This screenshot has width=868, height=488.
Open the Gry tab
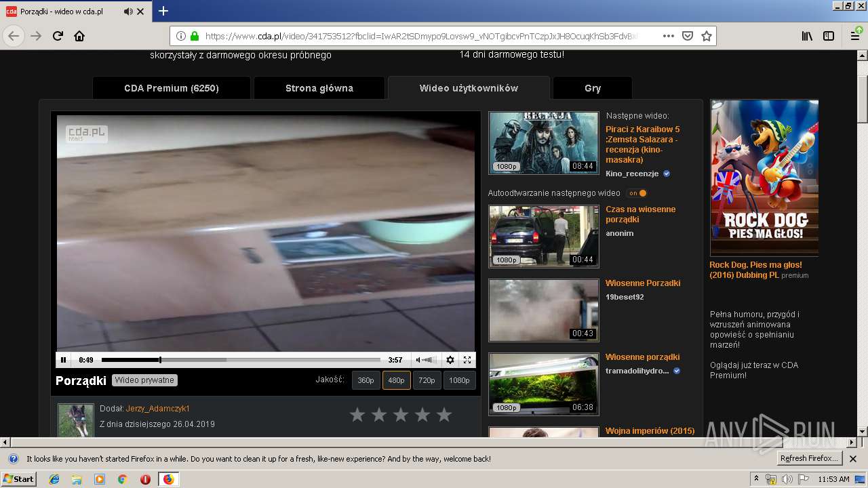tap(593, 88)
